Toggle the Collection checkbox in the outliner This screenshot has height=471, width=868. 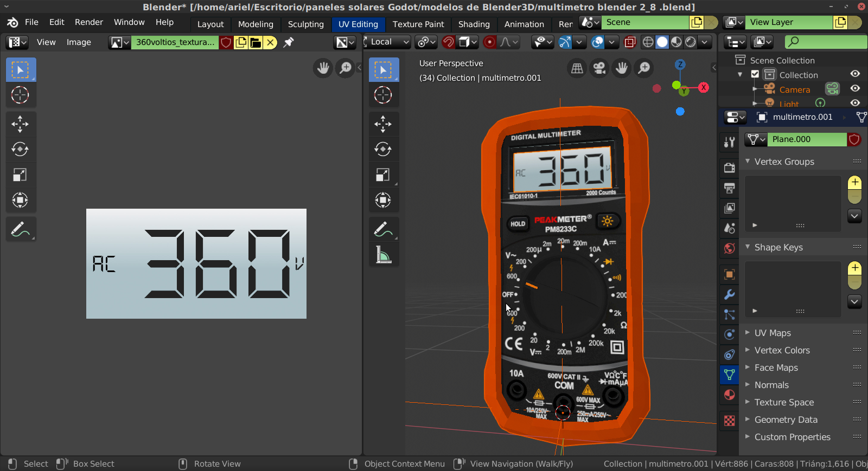point(755,74)
